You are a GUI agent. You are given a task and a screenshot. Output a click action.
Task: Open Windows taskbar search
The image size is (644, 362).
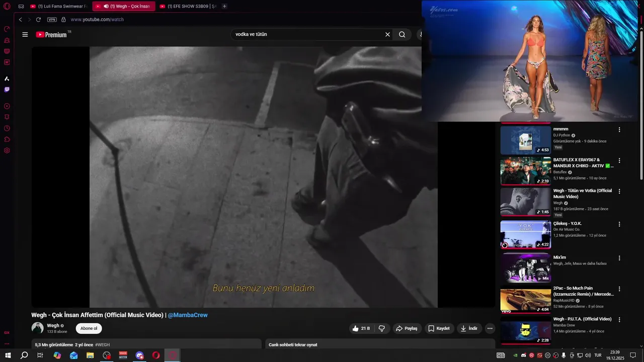pyautogui.click(x=24, y=355)
